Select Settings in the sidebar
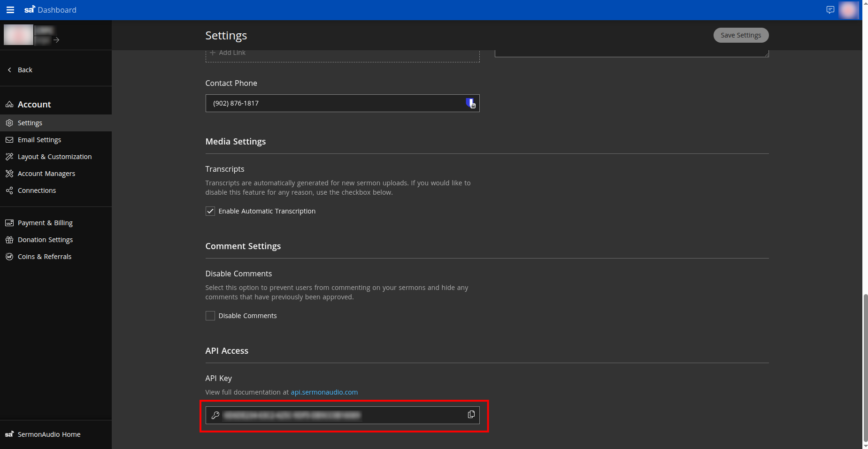This screenshot has height=449, width=868. coord(56,123)
